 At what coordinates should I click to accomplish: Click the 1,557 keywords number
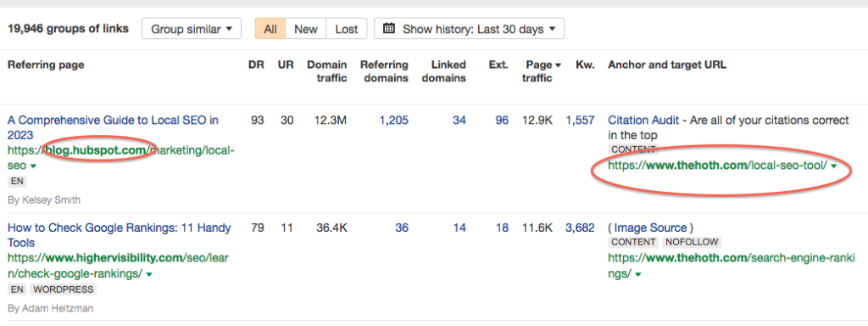[580, 120]
